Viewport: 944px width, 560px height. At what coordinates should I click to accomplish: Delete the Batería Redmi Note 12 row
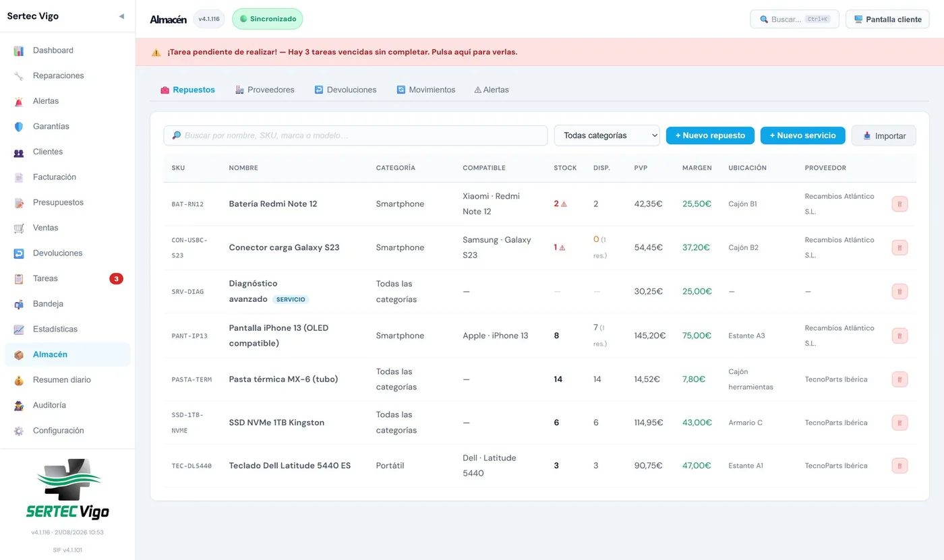pyautogui.click(x=899, y=204)
